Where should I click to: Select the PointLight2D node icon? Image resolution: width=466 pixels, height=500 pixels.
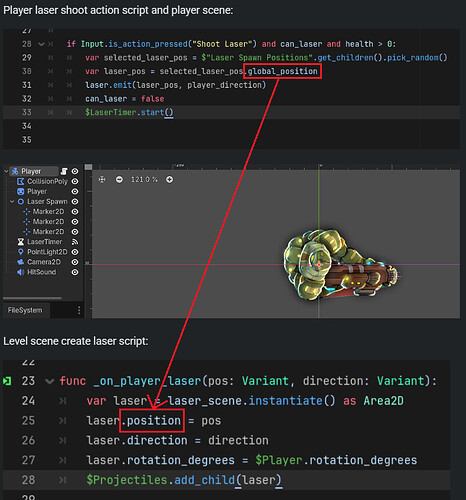pyautogui.click(x=21, y=252)
